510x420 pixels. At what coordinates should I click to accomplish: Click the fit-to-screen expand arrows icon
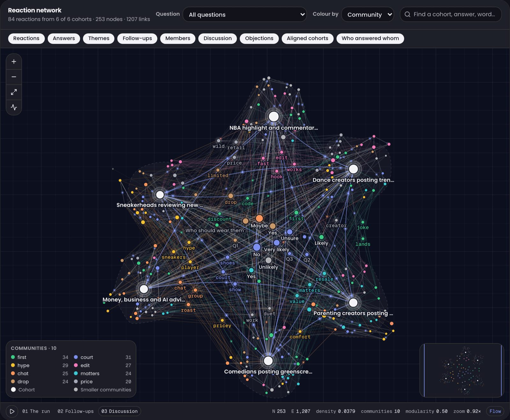[14, 92]
